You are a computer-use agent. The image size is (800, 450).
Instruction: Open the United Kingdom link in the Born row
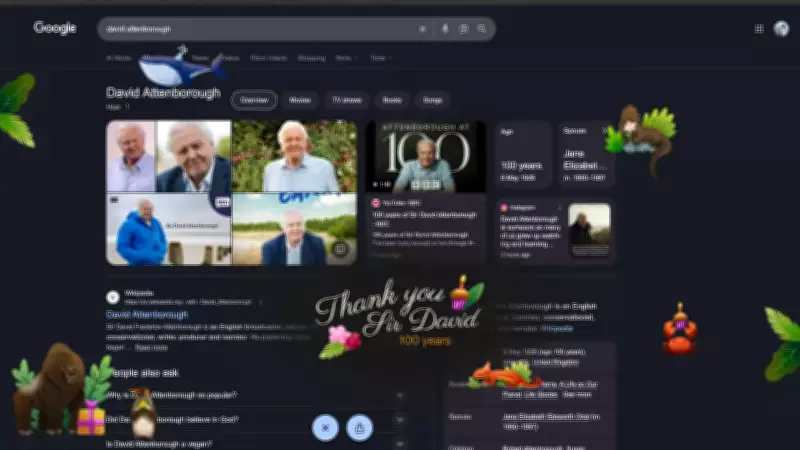[x=555, y=362]
